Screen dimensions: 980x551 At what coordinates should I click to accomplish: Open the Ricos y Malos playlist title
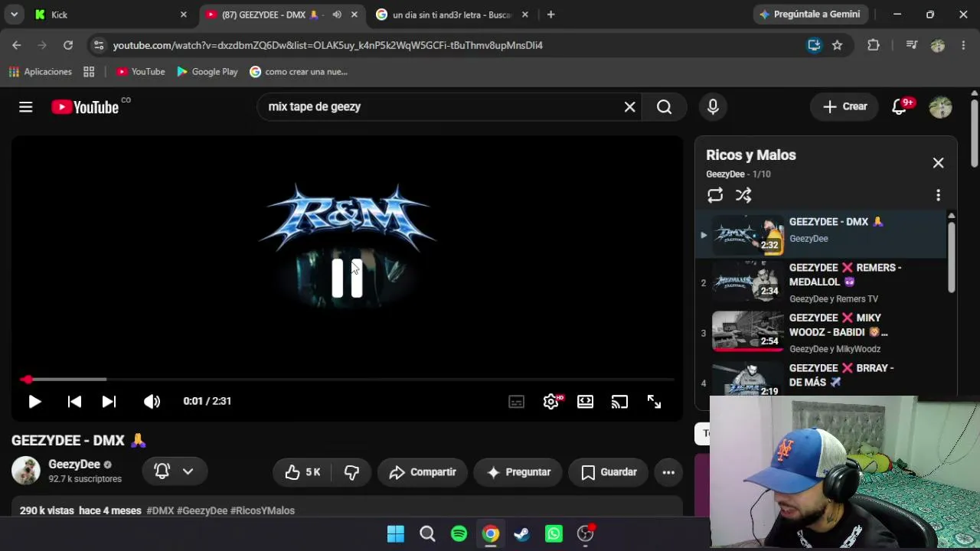(751, 155)
